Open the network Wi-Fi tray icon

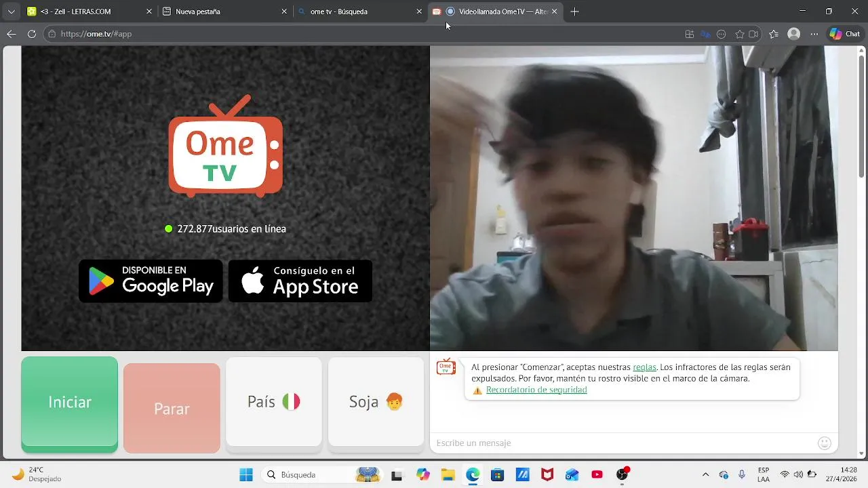point(785,474)
